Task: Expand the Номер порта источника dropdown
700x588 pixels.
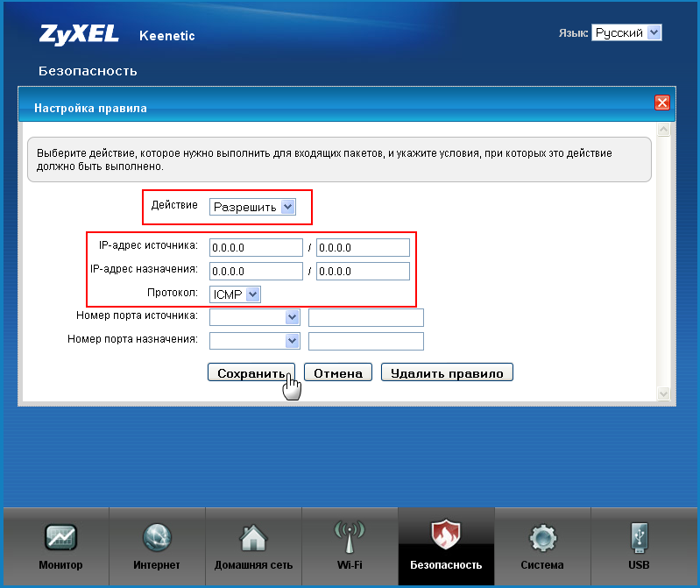Action: pos(254,317)
